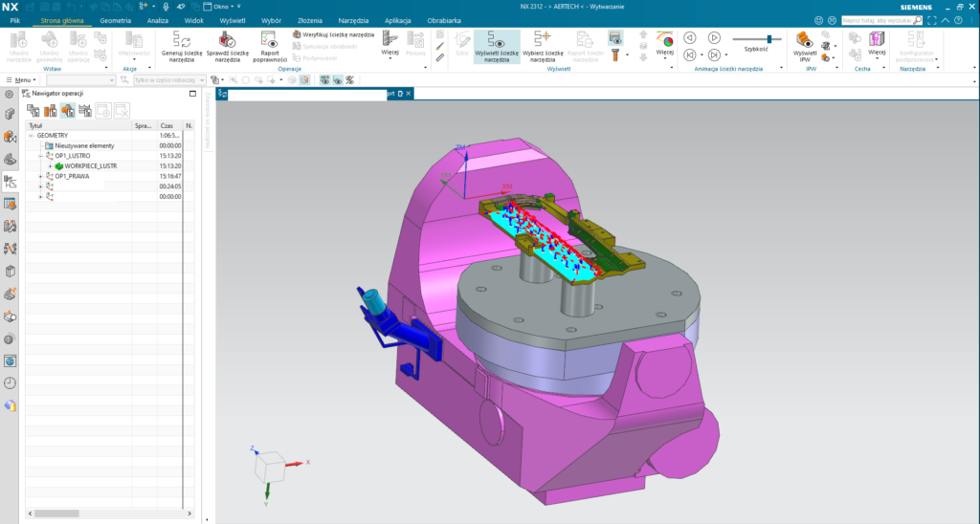980x524 pixels.
Task: Toggle full screen mode icon
Action: pyautogui.click(x=932, y=21)
